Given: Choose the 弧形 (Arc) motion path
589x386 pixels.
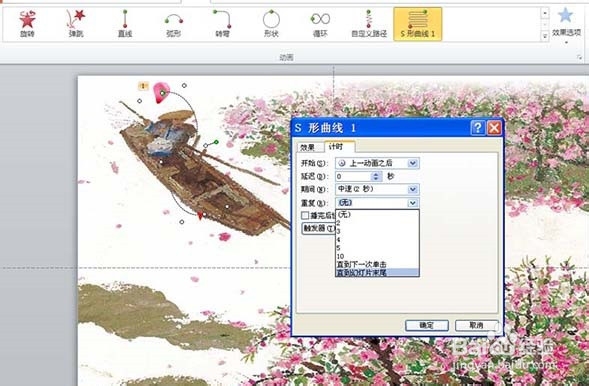Looking at the screenshot, I should coord(174,23).
